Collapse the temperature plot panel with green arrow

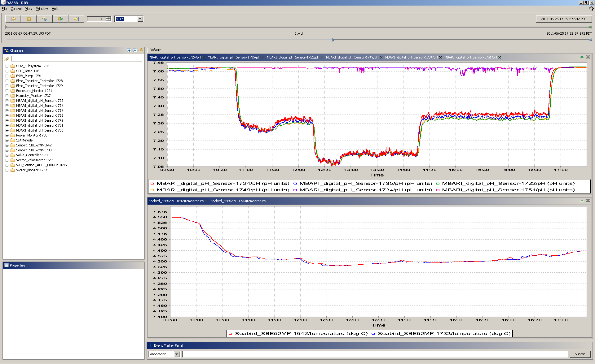pyautogui.click(x=582, y=201)
